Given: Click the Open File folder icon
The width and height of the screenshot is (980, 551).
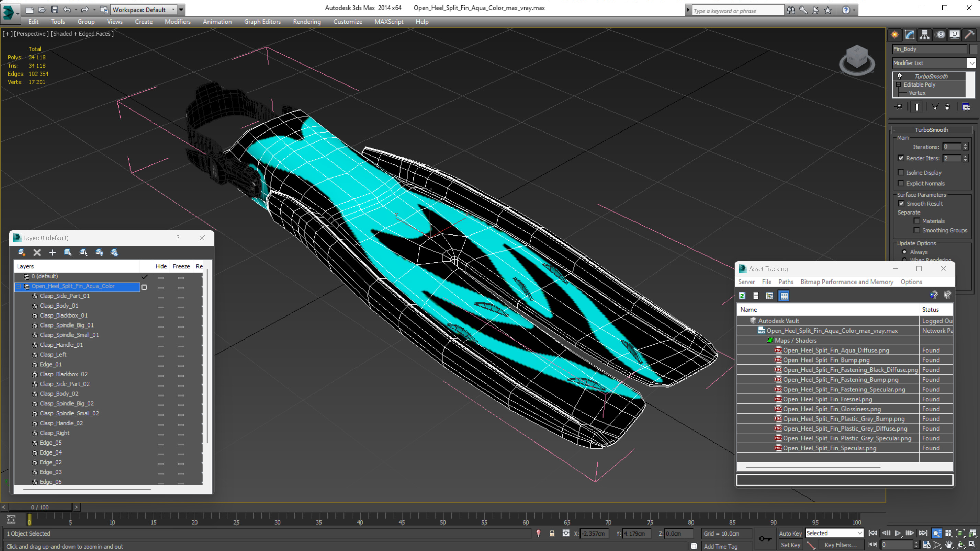Looking at the screenshot, I should [42, 10].
